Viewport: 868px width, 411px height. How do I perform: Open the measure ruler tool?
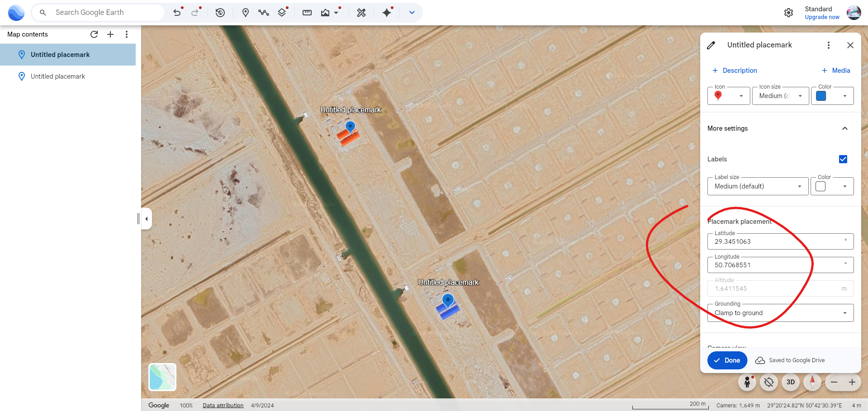[307, 13]
